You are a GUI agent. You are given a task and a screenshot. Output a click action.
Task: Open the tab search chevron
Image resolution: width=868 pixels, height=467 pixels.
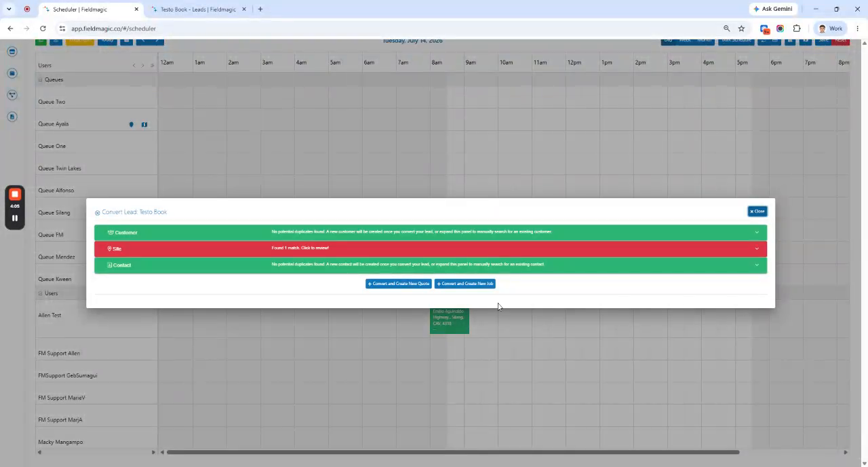click(9, 9)
